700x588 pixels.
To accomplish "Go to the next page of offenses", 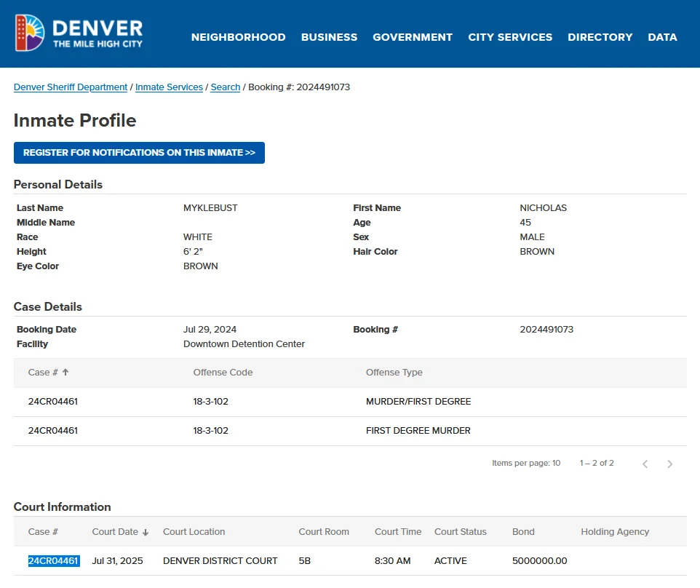I will click(669, 464).
